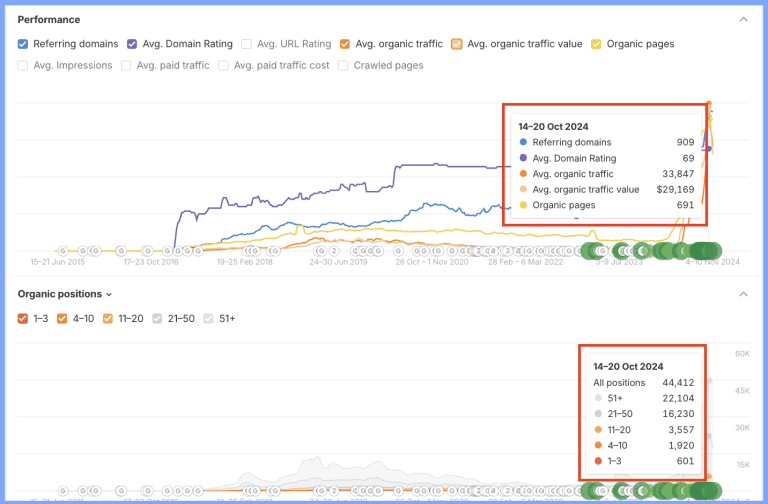This screenshot has height=504, width=768.
Task: Click Organic pages value 691 in tooltip
Action: (x=685, y=205)
